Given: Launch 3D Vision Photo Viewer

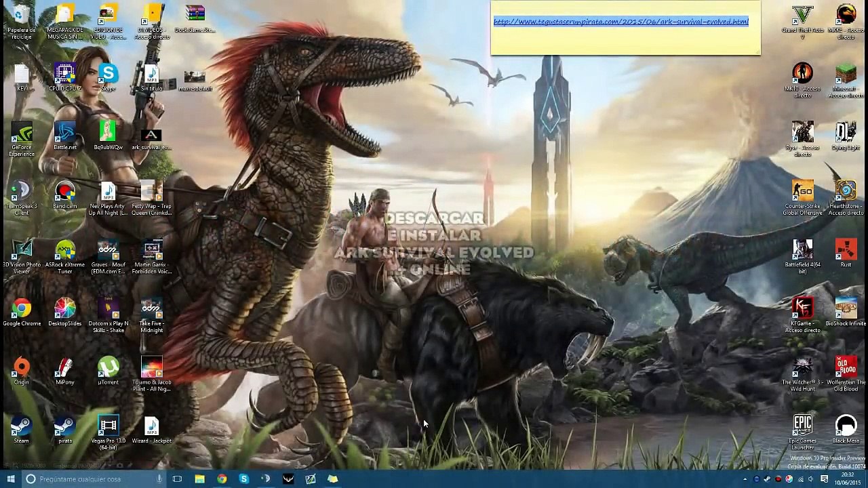Looking at the screenshot, I should tap(22, 258).
